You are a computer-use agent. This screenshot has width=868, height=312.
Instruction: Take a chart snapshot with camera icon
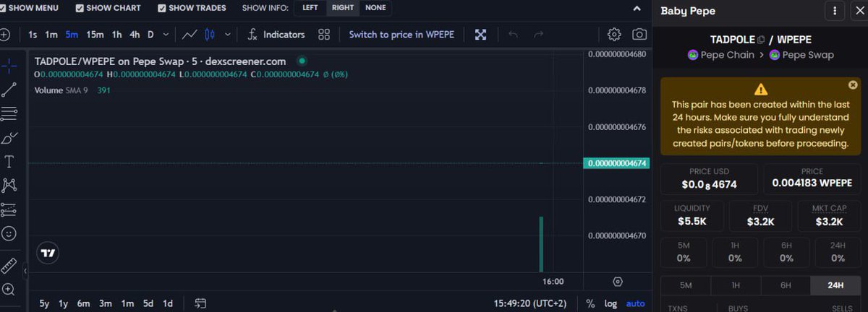639,35
